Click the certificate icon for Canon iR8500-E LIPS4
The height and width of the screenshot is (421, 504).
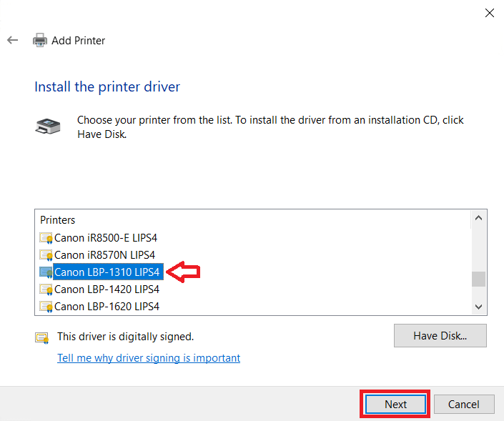[x=46, y=238]
